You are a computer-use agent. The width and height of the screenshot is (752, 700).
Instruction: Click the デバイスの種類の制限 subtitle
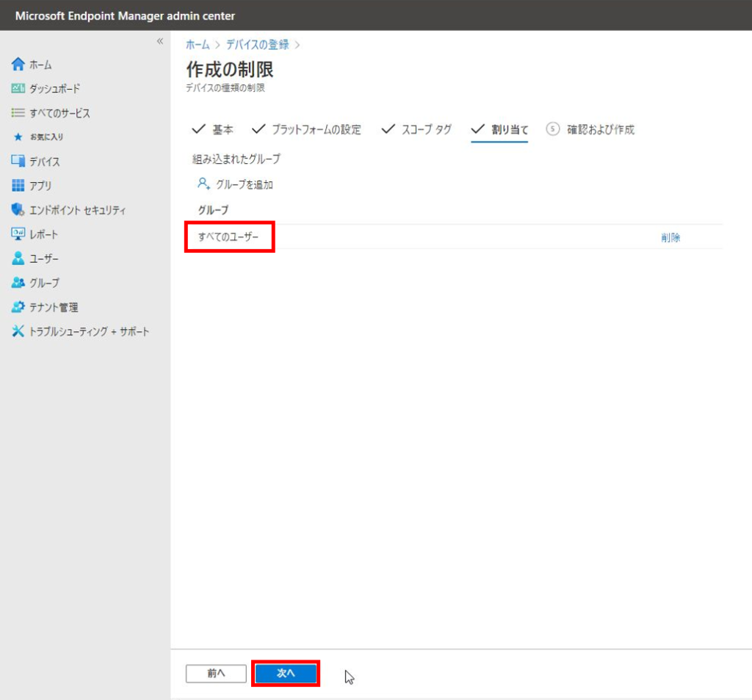pos(225,88)
